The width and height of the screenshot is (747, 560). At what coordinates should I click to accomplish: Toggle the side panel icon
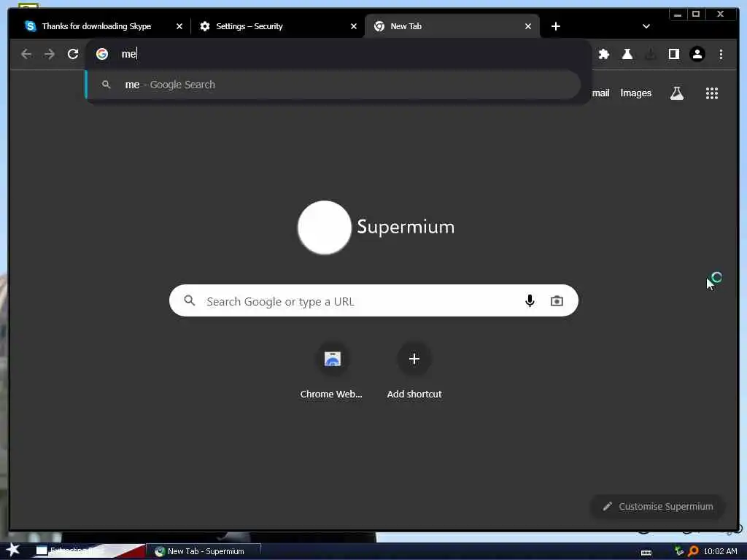pos(673,54)
